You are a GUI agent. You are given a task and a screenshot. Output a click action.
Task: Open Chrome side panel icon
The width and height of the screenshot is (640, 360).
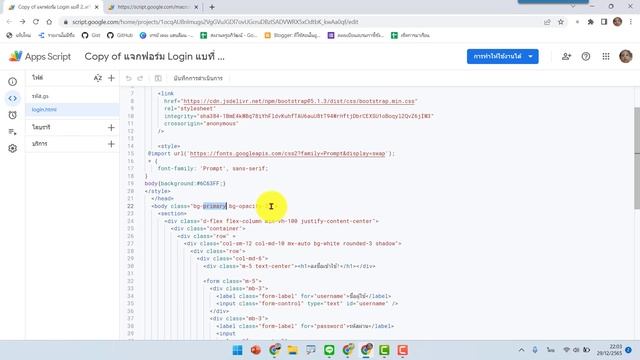point(604,22)
